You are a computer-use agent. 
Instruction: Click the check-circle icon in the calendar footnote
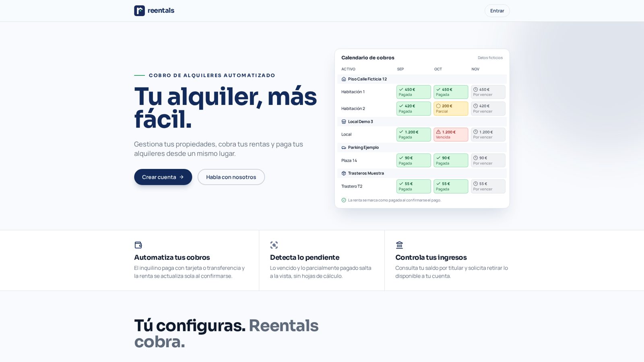[344, 200]
